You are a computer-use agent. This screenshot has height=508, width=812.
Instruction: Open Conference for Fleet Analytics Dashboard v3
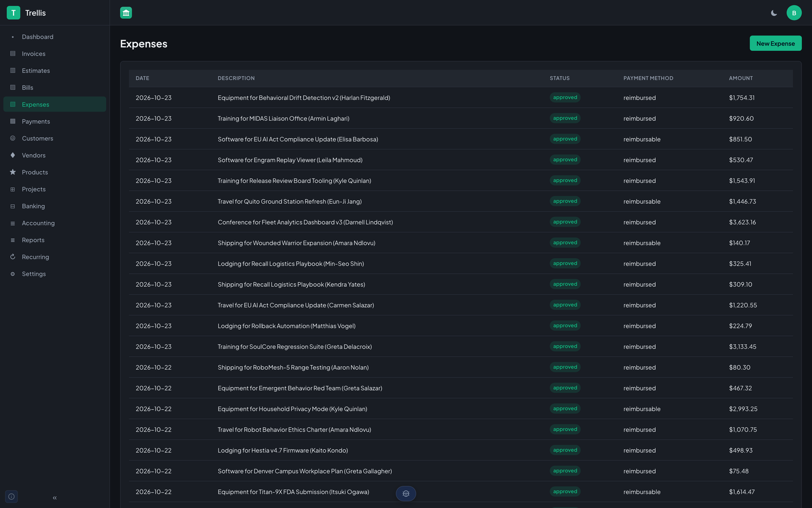(306, 222)
